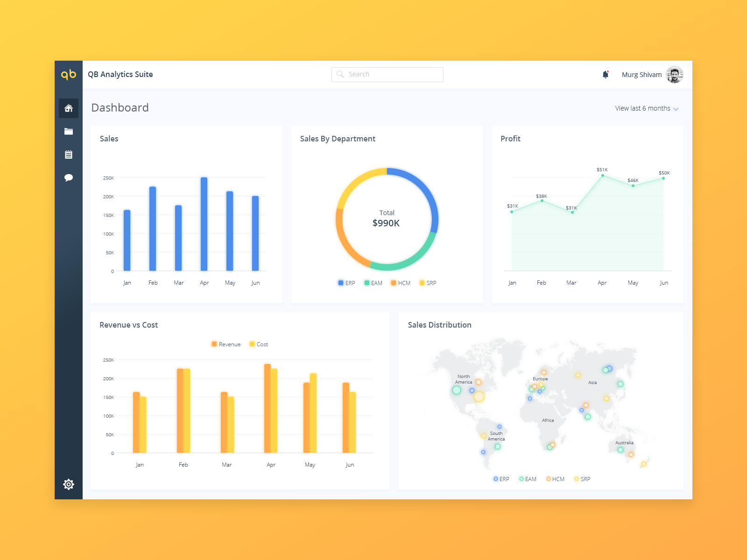This screenshot has height=560, width=747.
Task: Open the Reports clipboard icon in sidebar
Action: [69, 154]
